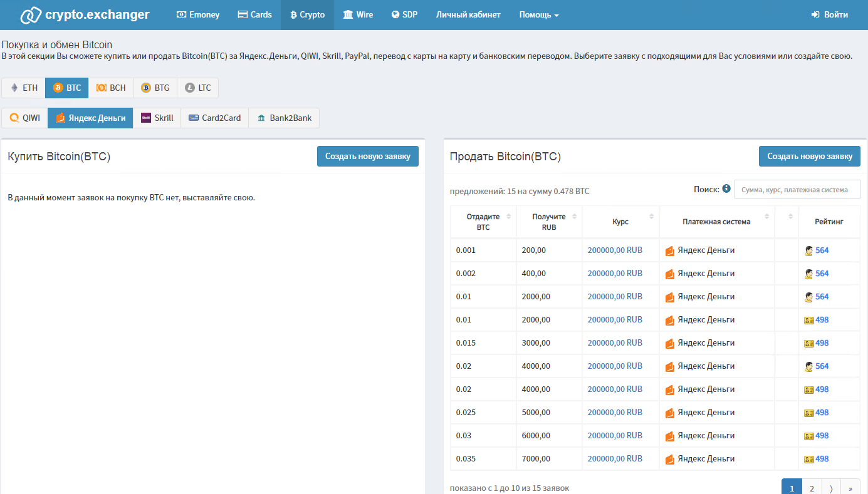This screenshot has width=868, height=494.
Task: Open the Помощь dropdown menu
Action: click(x=539, y=15)
